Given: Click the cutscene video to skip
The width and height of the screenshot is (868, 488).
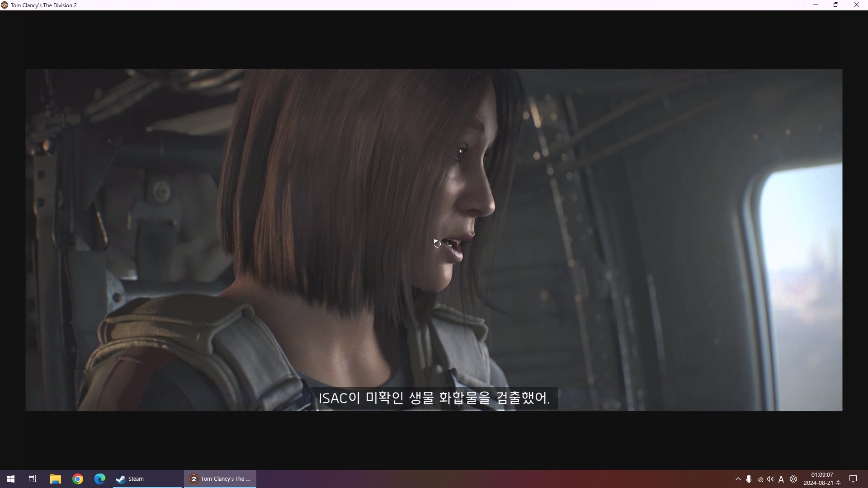Looking at the screenshot, I should pos(434,239).
